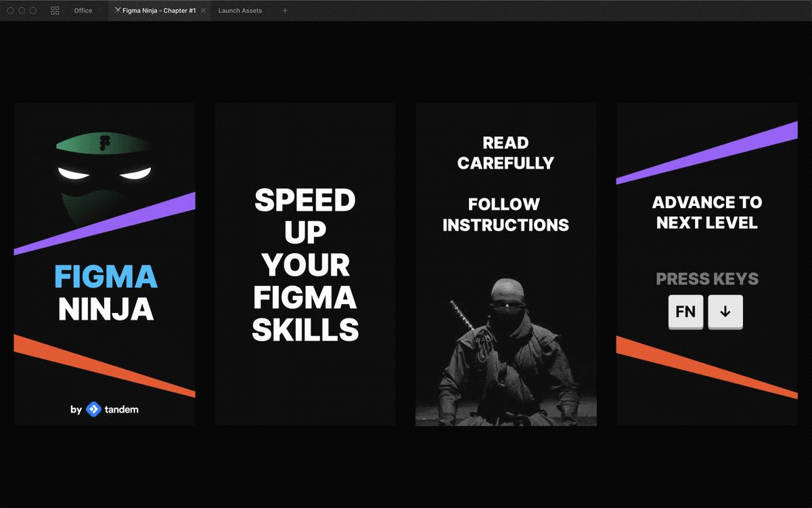Image resolution: width=812 pixels, height=508 pixels.
Task: Click the "ADVANCE TO NEXT LEVEL" text
Action: tap(707, 212)
